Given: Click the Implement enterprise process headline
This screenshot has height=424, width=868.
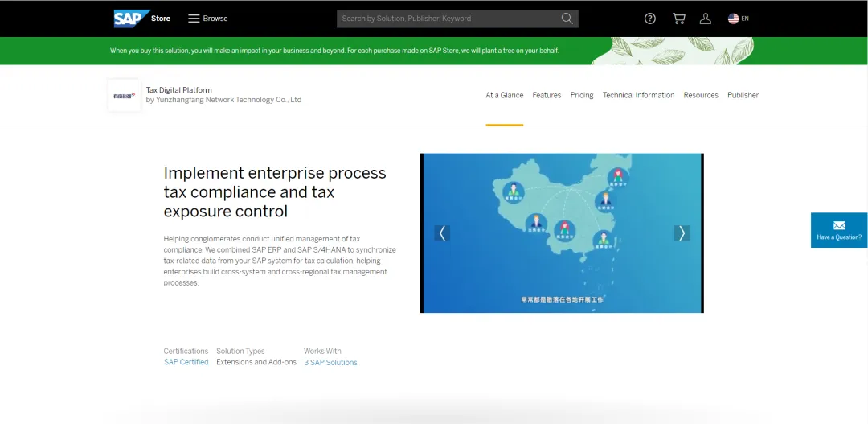Looking at the screenshot, I should [x=275, y=191].
